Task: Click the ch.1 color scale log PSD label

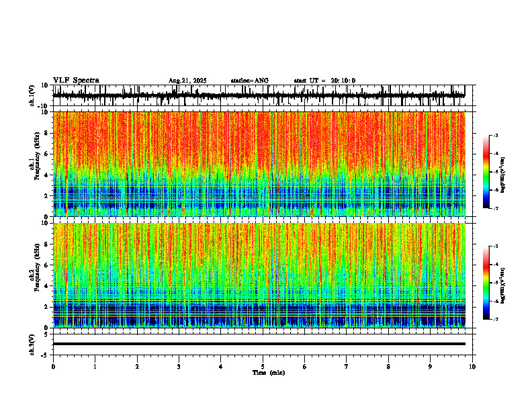Action: point(503,175)
